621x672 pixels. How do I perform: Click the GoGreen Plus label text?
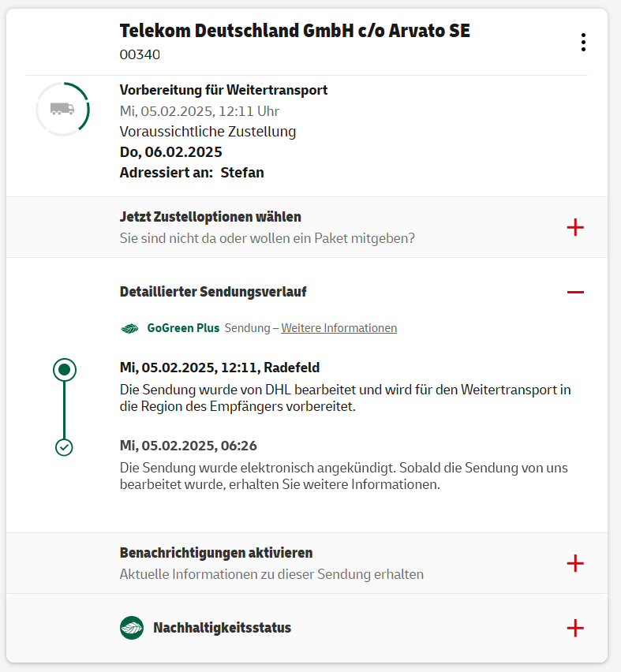coord(183,328)
